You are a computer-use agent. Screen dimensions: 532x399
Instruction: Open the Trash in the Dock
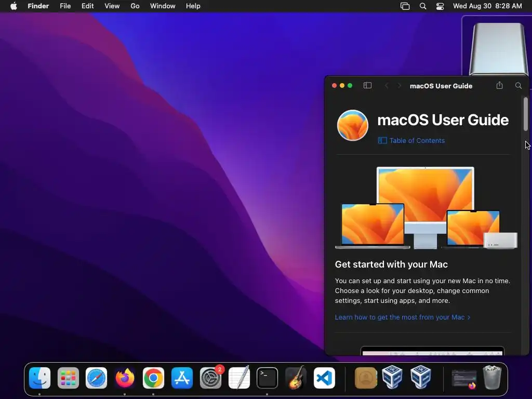tap(492, 377)
